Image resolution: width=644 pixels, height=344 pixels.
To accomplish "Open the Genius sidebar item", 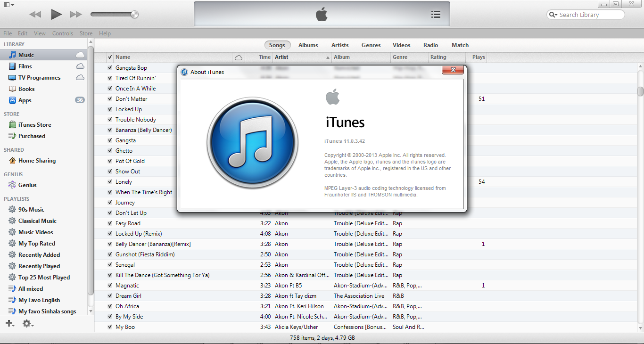I will [x=27, y=185].
